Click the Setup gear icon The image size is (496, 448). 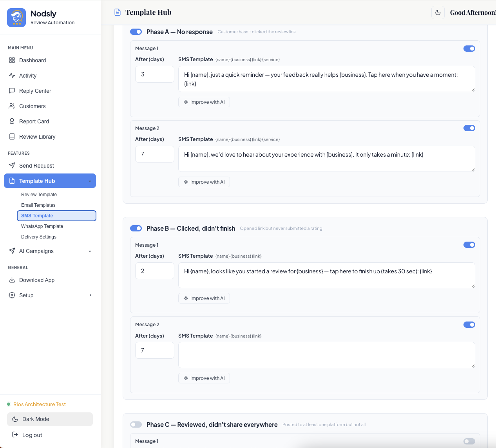[12, 295]
